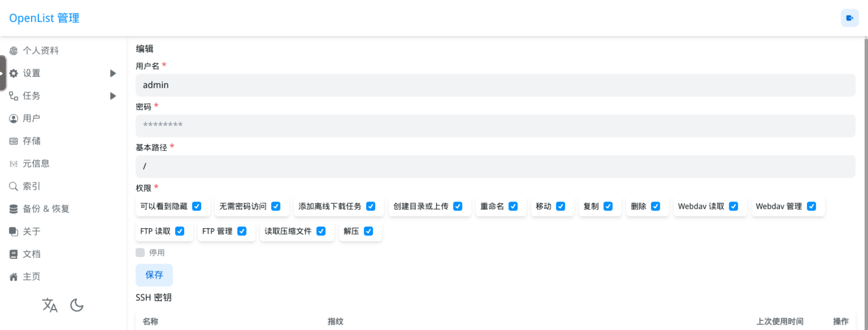This screenshot has height=330, width=868.
Task: Click the house icon beside 主页
Action: point(14,277)
